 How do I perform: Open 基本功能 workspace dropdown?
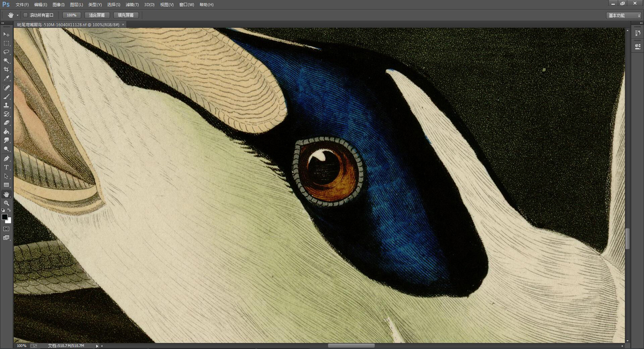click(x=624, y=16)
